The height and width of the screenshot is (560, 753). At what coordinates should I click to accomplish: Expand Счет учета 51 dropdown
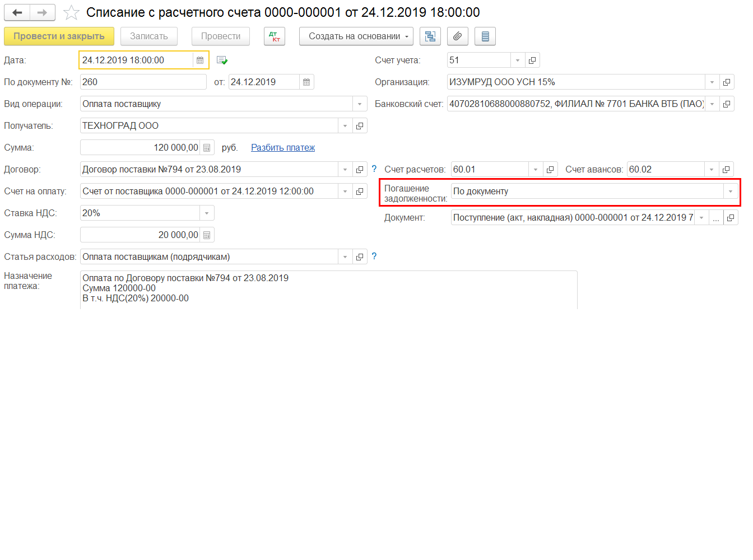518,60
